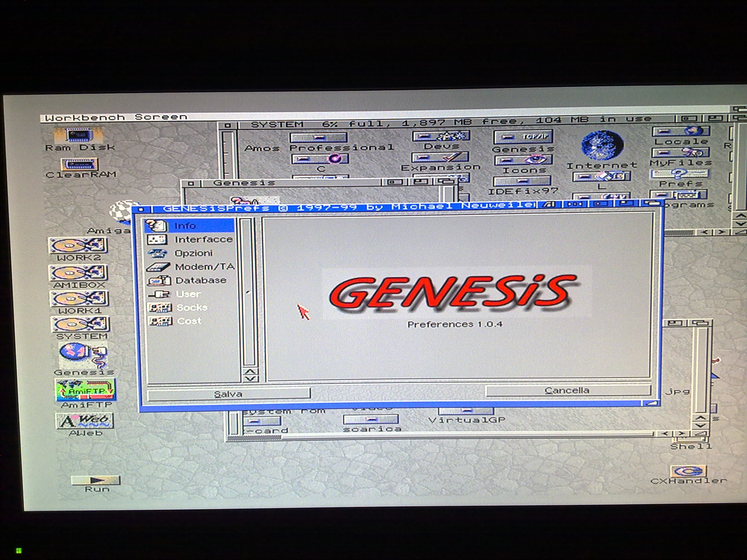Screen dimensions: 747x560
Task: Click the Cancella button
Action: [x=567, y=391]
